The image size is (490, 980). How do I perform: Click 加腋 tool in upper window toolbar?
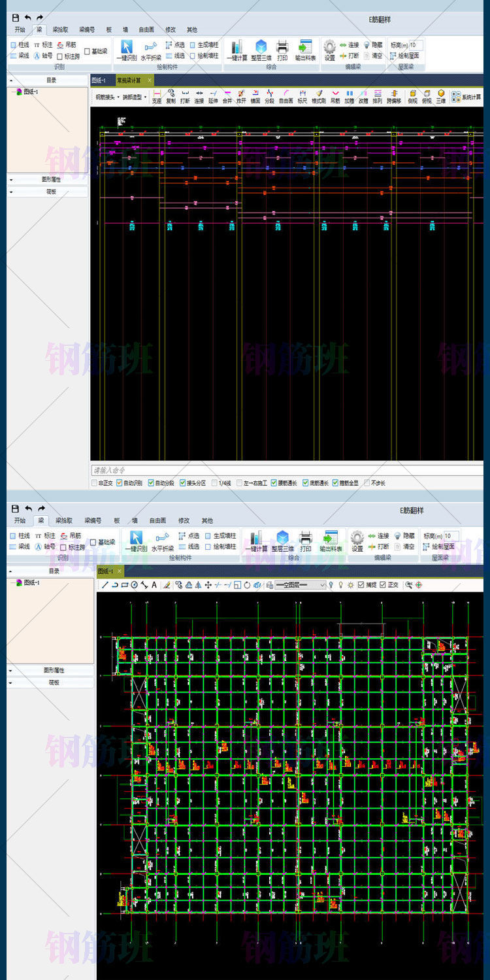point(350,97)
